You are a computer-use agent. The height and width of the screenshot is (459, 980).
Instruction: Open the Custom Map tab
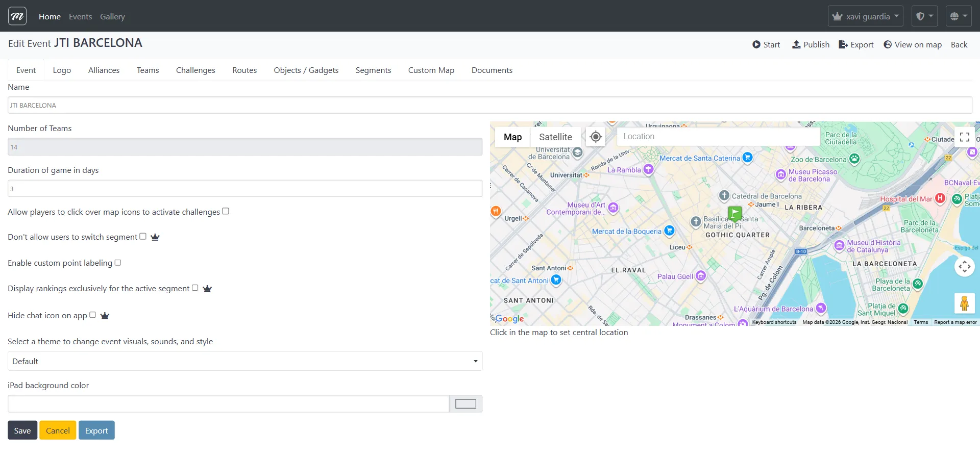(431, 70)
